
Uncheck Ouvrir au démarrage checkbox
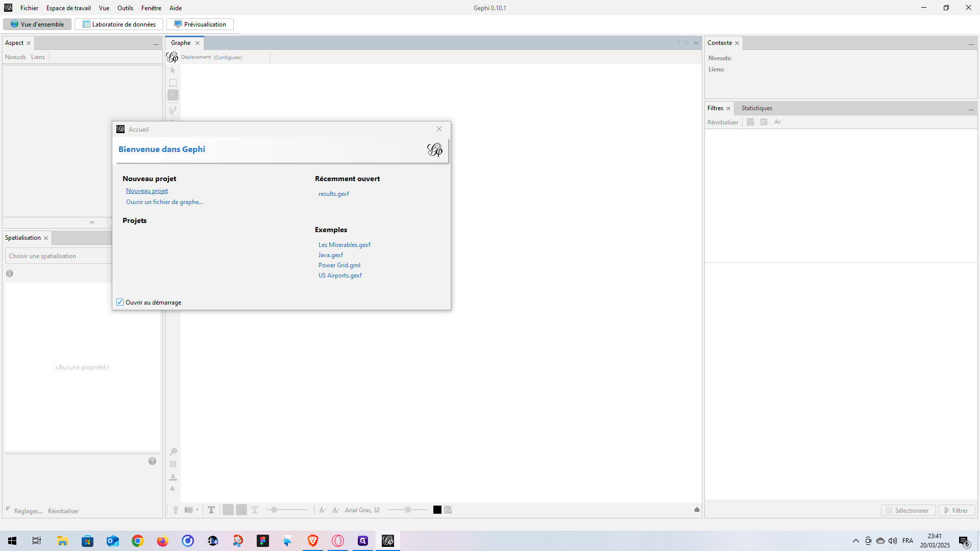(120, 302)
